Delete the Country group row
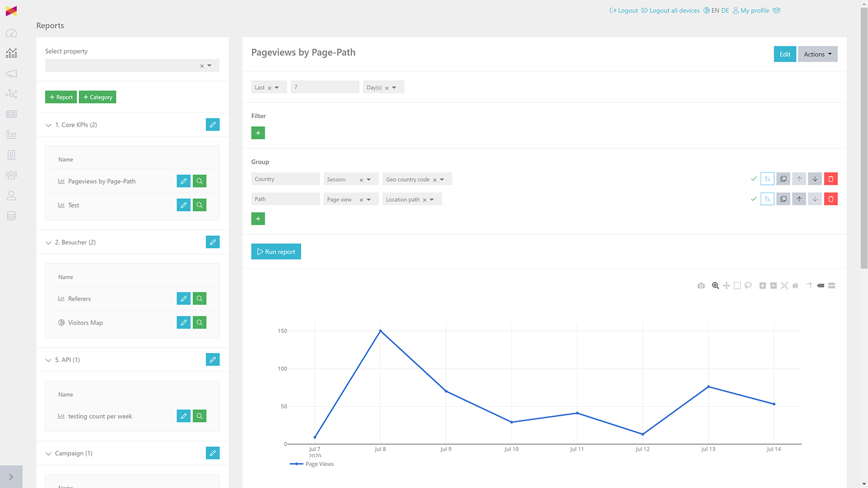The width and height of the screenshot is (868, 488). 831,179
